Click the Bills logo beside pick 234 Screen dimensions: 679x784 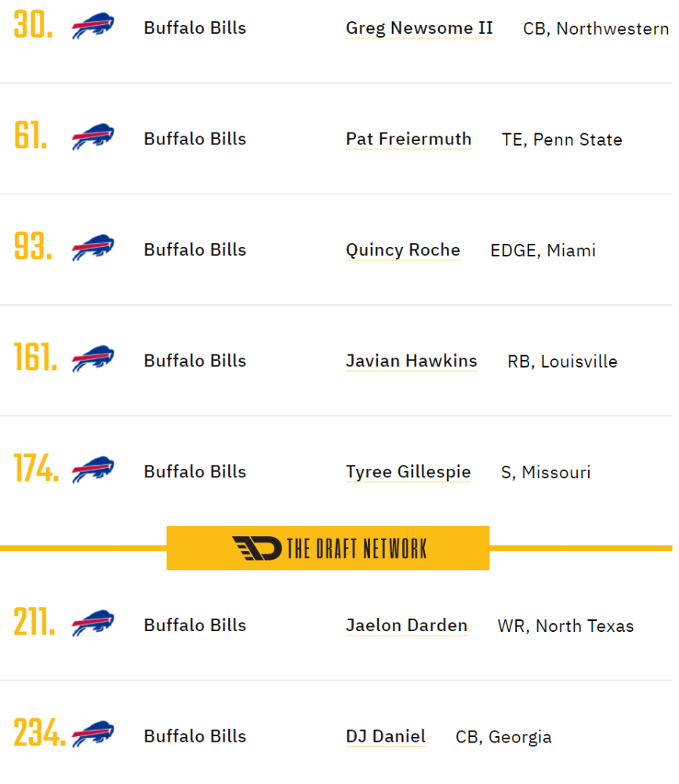pos(93,735)
